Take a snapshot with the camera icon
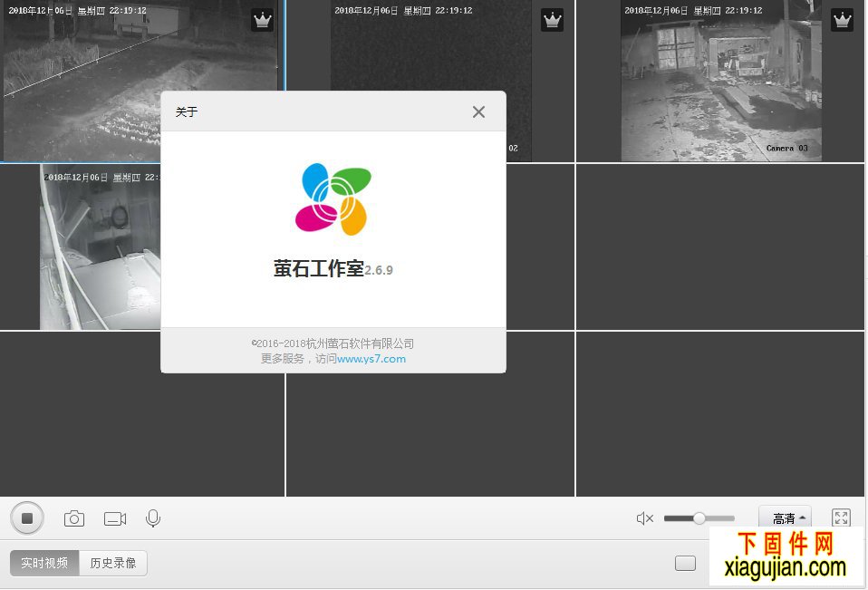Screen dimensions: 868x590 (74, 518)
